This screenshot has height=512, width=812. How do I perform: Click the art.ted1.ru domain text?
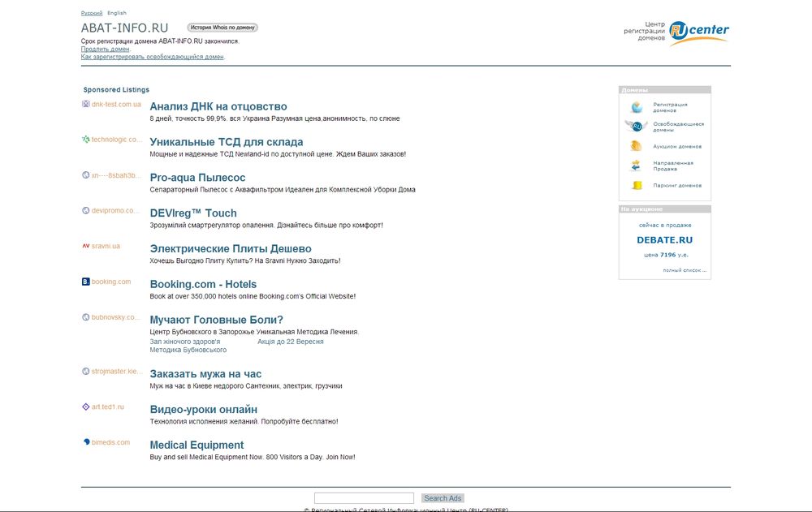pyautogui.click(x=108, y=407)
